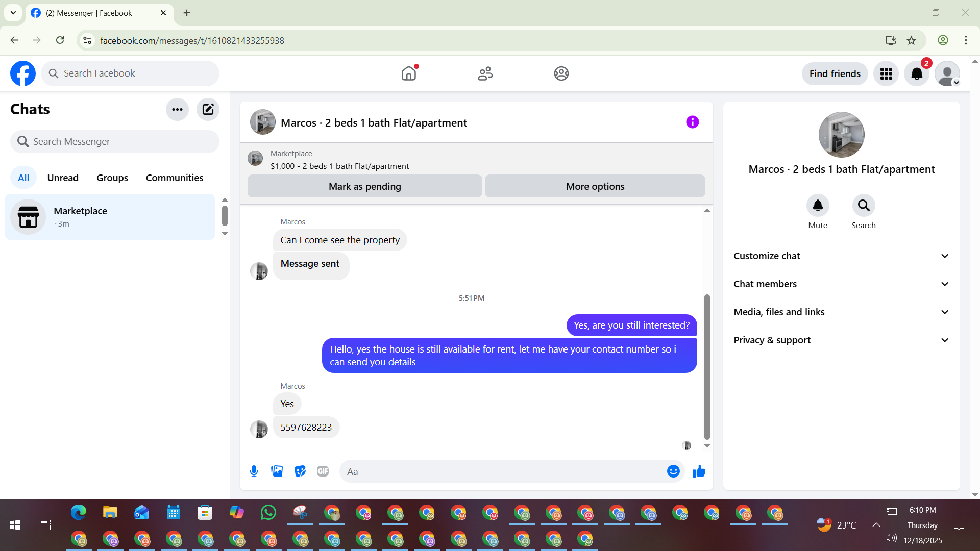The image size is (980, 551).
Task: Select the All chats filter
Action: click(x=23, y=178)
